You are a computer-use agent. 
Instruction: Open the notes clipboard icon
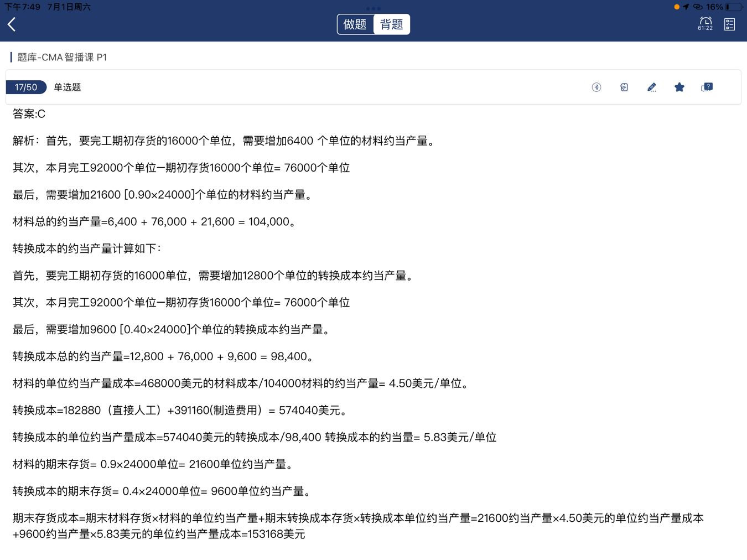(x=624, y=87)
